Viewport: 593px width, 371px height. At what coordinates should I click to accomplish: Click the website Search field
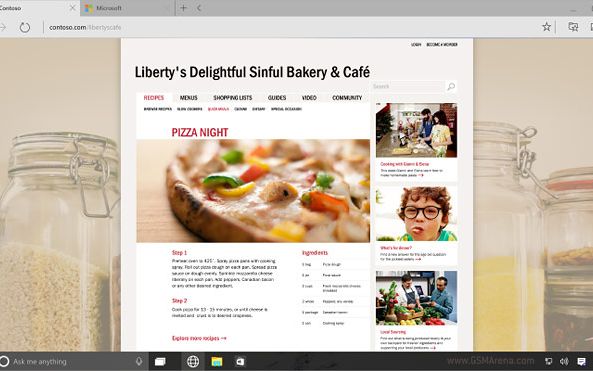tap(407, 87)
